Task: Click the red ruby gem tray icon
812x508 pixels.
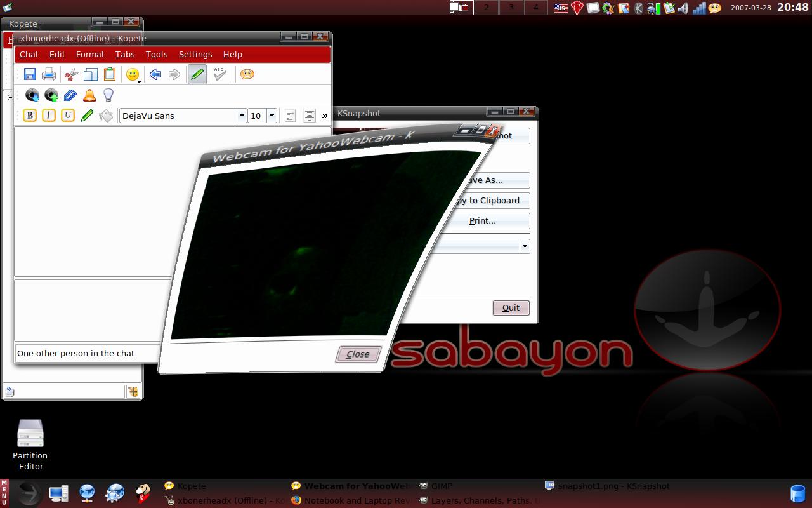Action: point(577,8)
